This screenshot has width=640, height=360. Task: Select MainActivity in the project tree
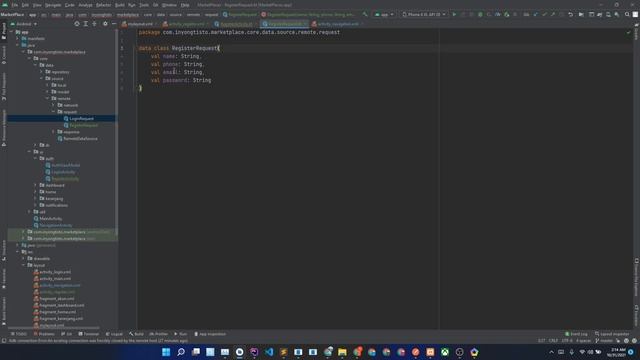point(51,219)
